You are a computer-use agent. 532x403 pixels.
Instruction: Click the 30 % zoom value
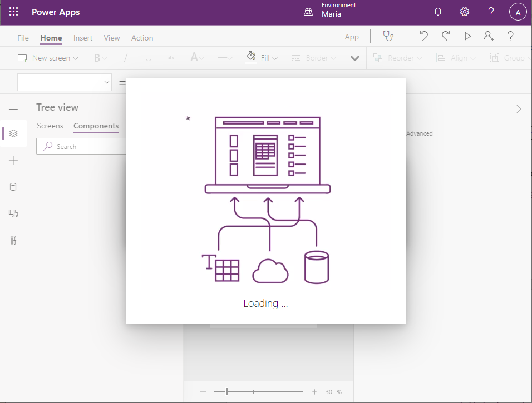333,392
